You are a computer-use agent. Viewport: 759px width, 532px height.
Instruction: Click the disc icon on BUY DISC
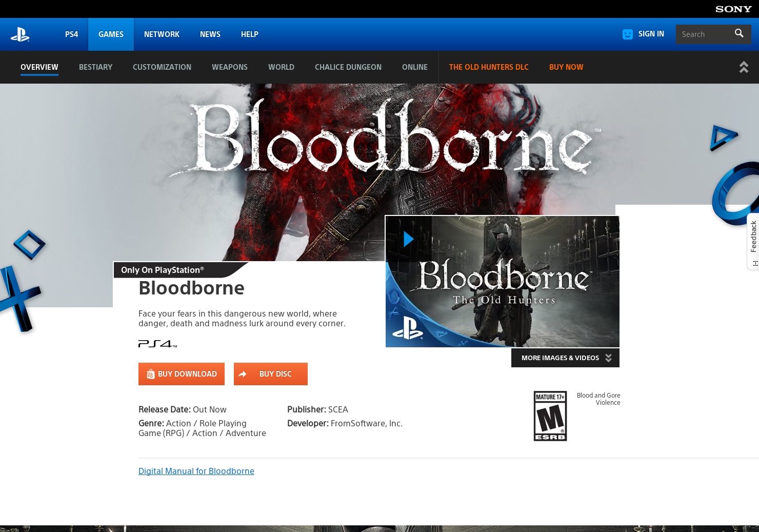(x=243, y=374)
